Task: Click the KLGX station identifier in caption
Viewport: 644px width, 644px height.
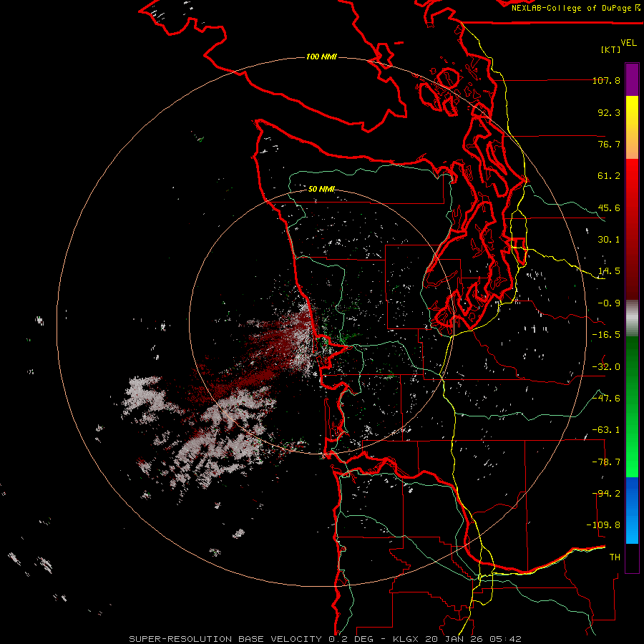Action: pos(406,639)
